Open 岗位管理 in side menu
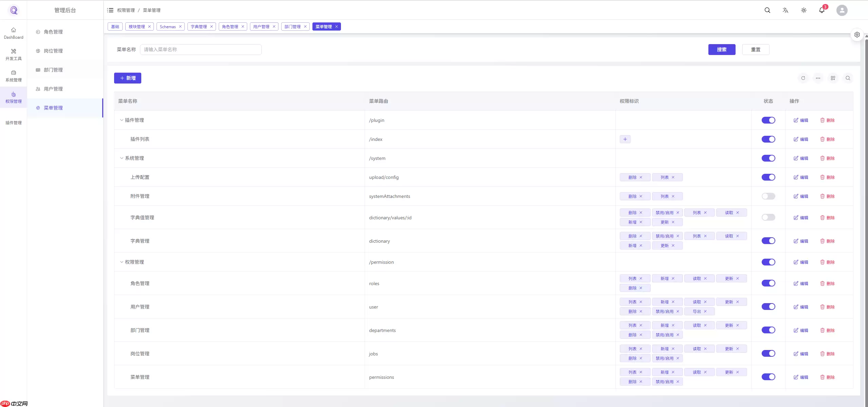 (x=65, y=51)
